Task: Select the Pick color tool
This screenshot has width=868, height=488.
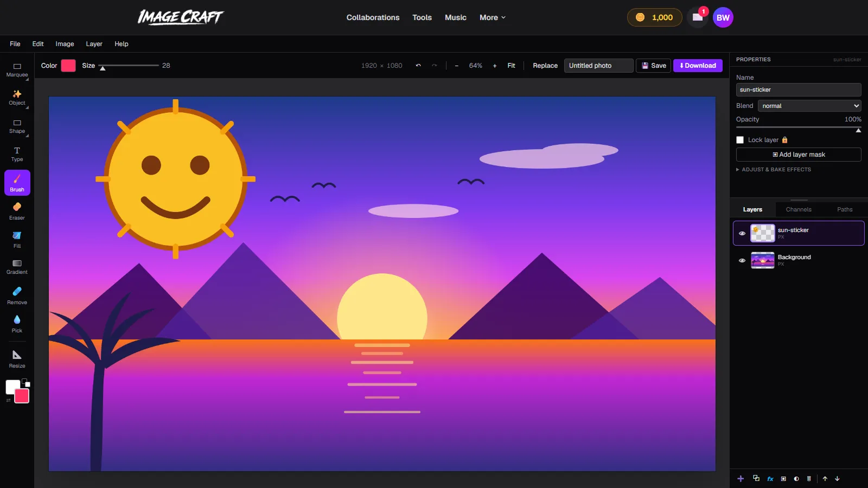Action: (x=17, y=324)
